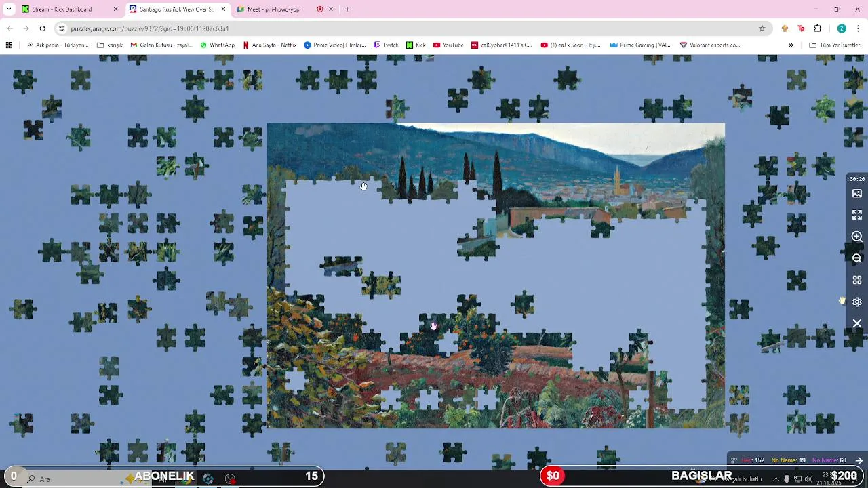Reload the page
Image resolution: width=868 pixels, height=488 pixels.
42,28
